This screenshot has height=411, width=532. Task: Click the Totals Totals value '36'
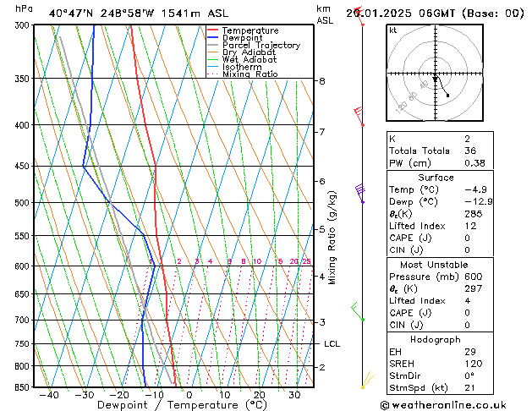470,151
